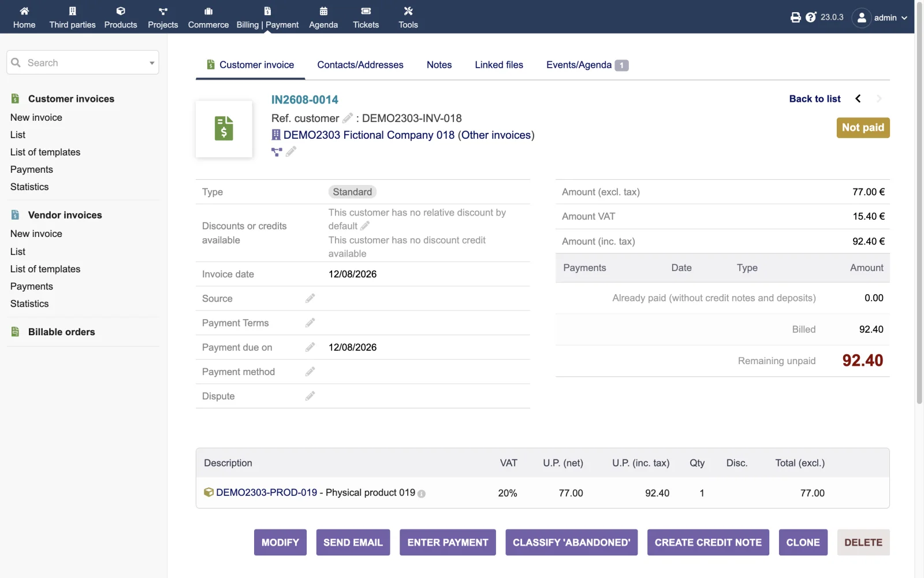This screenshot has width=924, height=578.
Task: Open the Vendor invoices sidebar section
Action: click(65, 215)
